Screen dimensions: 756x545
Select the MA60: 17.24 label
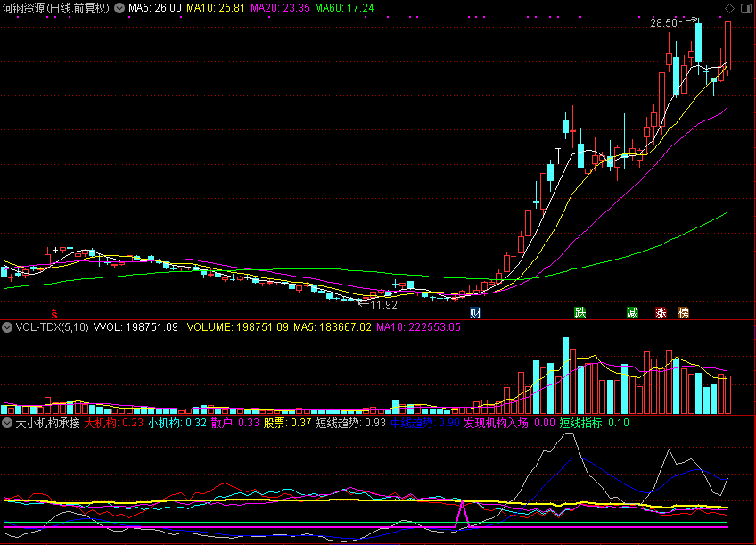(x=344, y=8)
